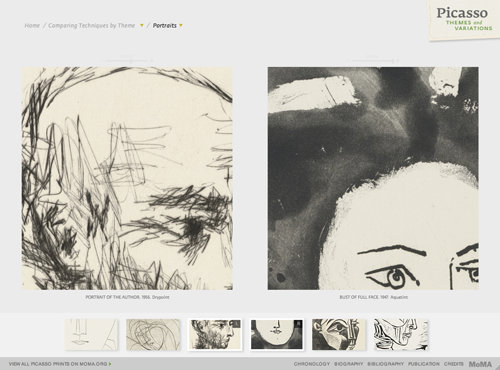The image size is (500, 370).
Task: Zoom out the right artwork with minus
Action: [348, 61]
